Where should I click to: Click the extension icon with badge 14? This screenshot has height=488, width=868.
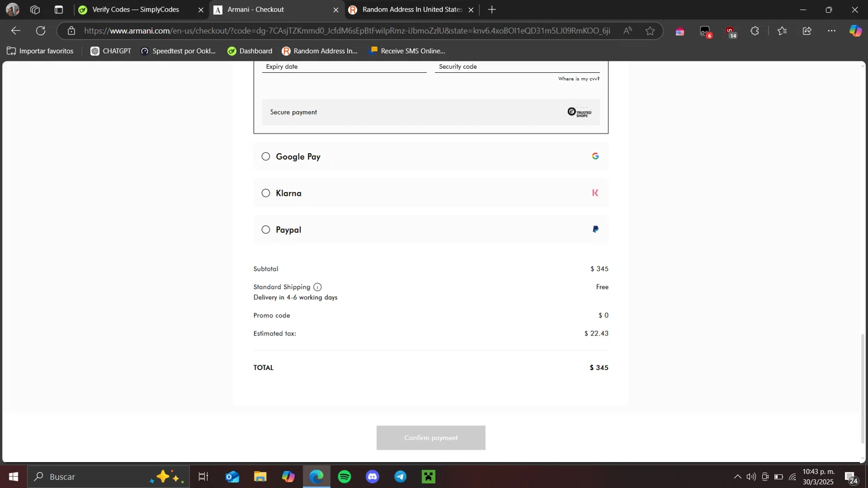[731, 32]
